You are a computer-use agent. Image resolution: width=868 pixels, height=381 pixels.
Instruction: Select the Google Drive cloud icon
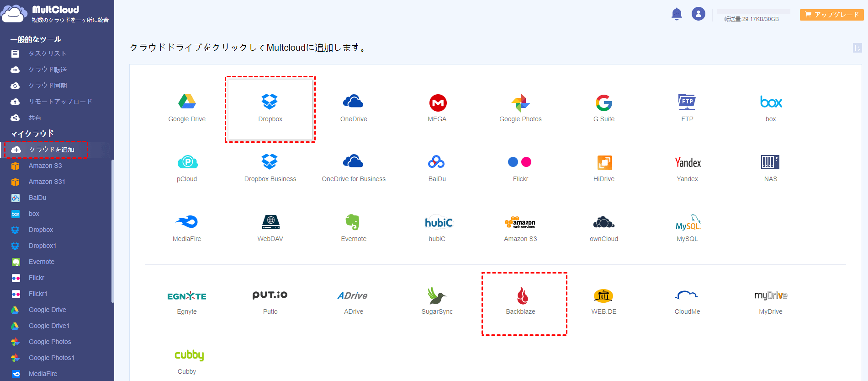pyautogui.click(x=187, y=102)
